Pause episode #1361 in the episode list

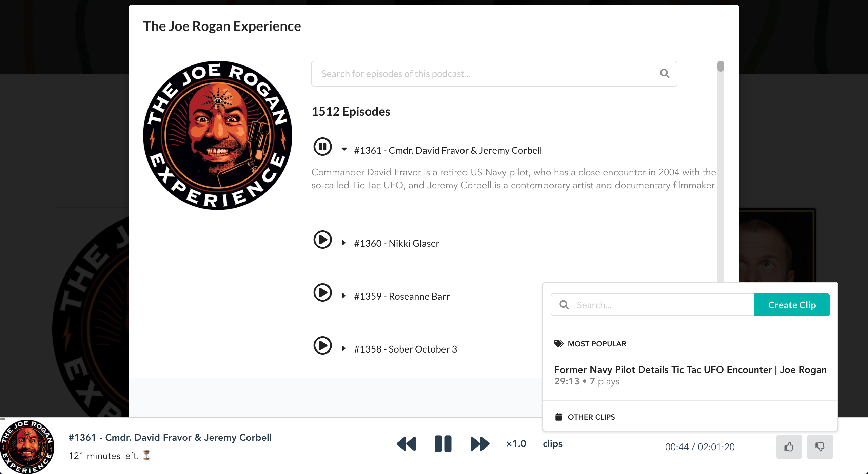pos(322,147)
